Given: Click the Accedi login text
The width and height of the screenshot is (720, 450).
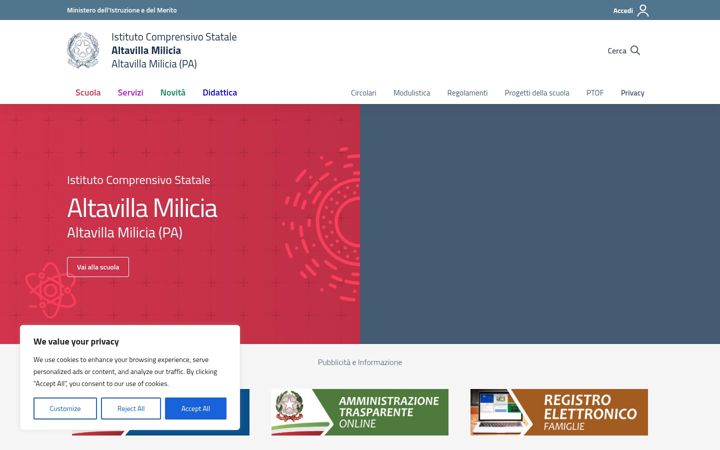Looking at the screenshot, I should (623, 11).
